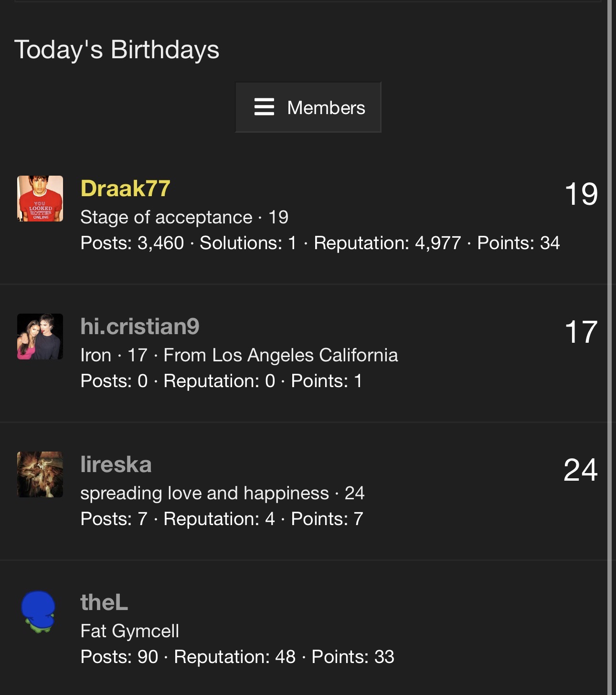Click the large age 19 for Draak77
Screen dimensions: 616x695
581,194
